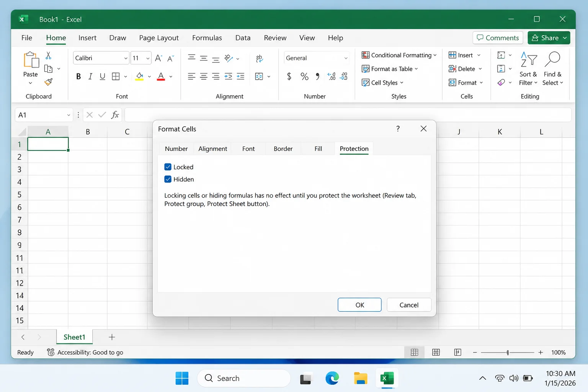This screenshot has height=392, width=588.
Task: Select the Format Painter brush
Action: pos(49,82)
